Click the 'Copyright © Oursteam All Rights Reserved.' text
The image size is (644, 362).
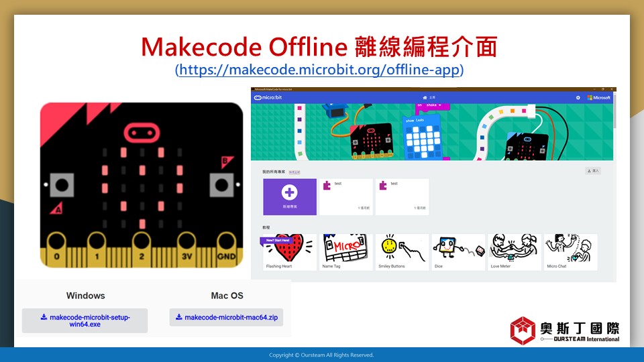321,355
